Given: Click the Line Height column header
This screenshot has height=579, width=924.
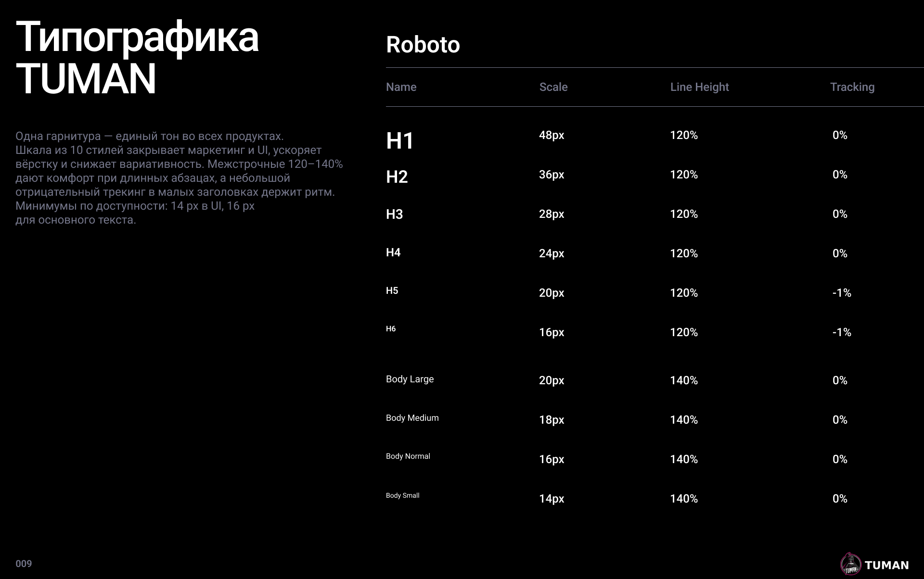Looking at the screenshot, I should point(699,87).
